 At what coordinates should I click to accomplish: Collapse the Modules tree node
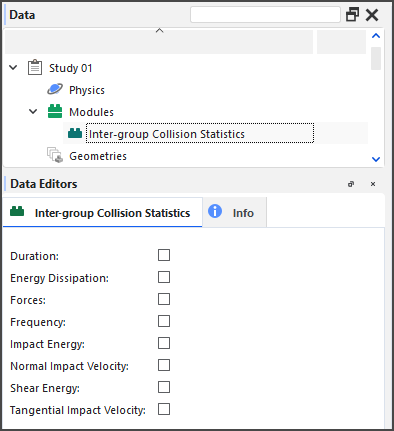tap(33, 112)
